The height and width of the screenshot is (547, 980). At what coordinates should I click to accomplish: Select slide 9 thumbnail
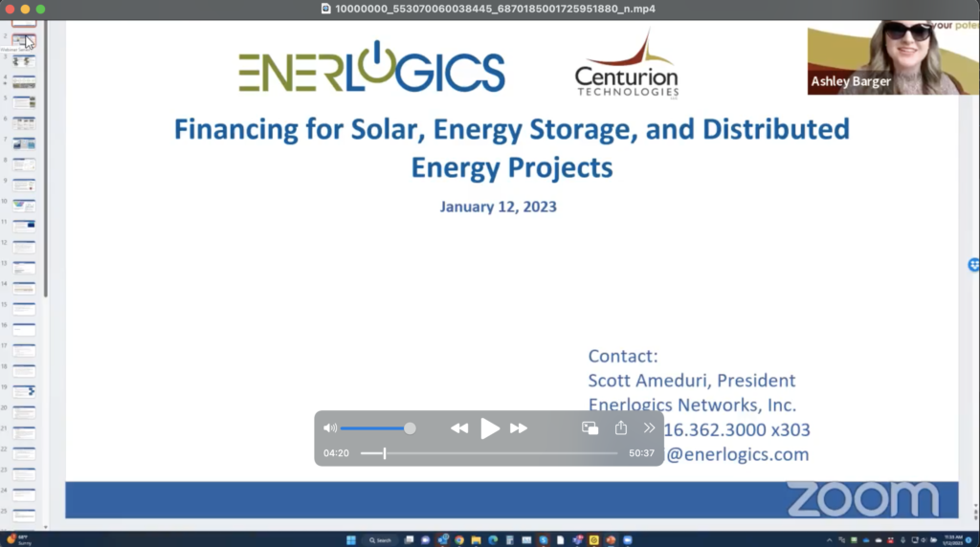(x=24, y=185)
